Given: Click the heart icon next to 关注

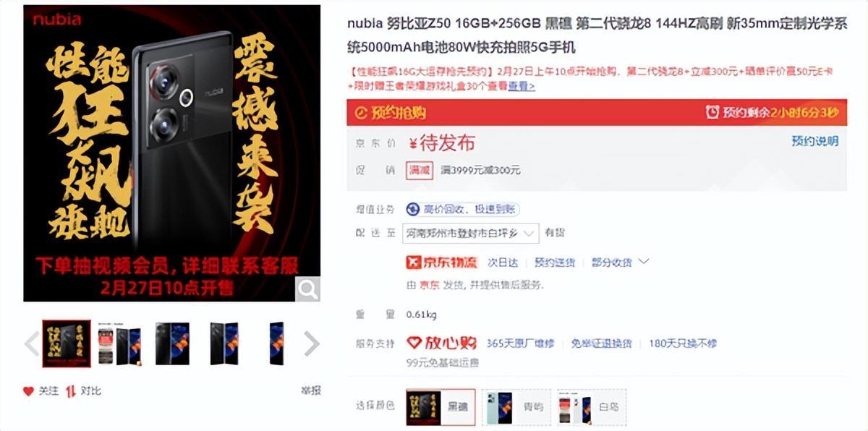Looking at the screenshot, I should (28, 391).
